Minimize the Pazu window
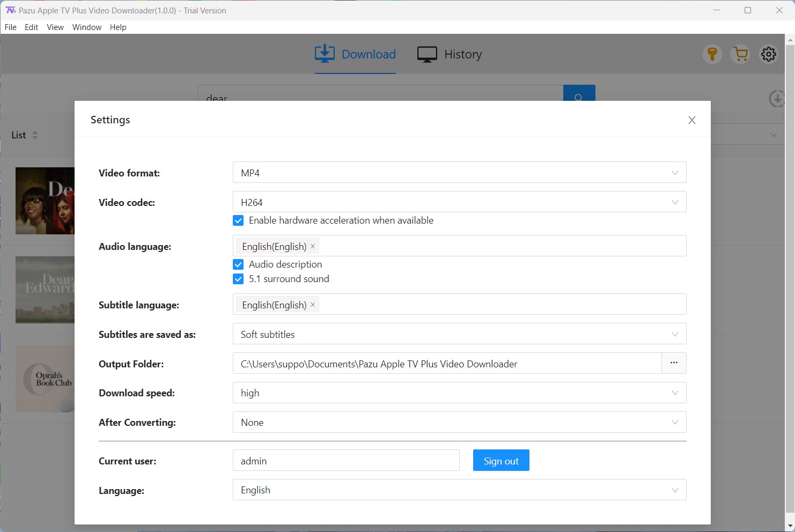Image resolution: width=795 pixels, height=532 pixels. pyautogui.click(x=717, y=10)
